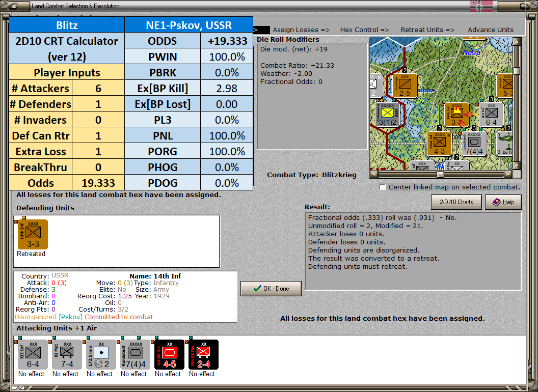The width and height of the screenshot is (538, 392).
Task: Switch to the Hex Control step
Action: click(364, 30)
